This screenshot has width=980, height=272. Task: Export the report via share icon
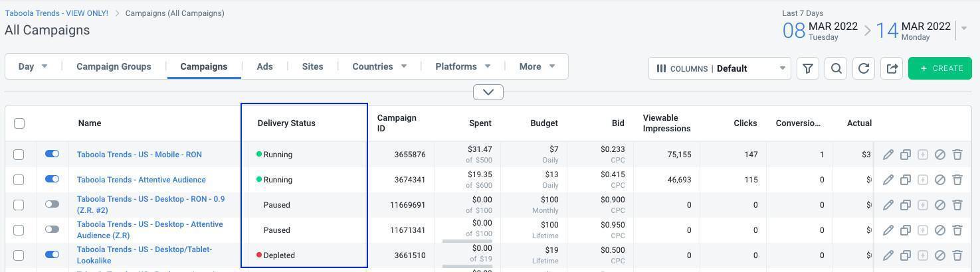click(892, 68)
